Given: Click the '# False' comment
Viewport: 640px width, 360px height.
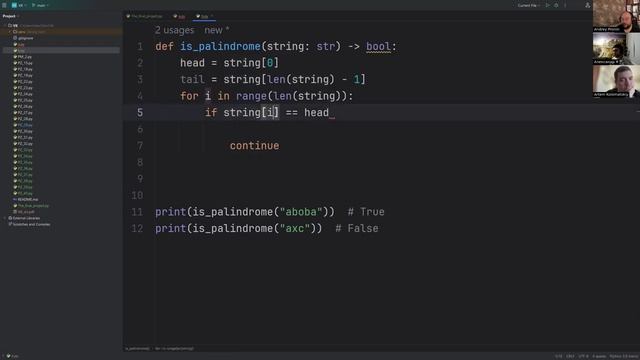Looking at the screenshot, I should coord(357,229).
